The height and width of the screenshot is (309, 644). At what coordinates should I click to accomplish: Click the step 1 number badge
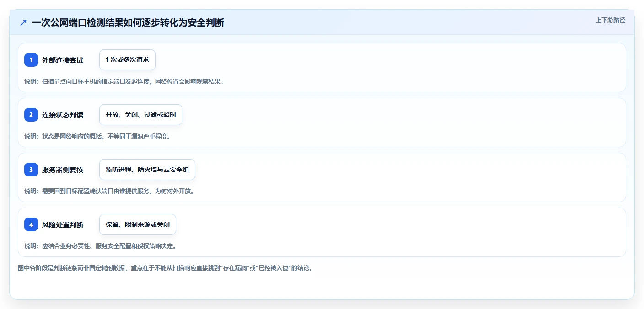[x=31, y=60]
